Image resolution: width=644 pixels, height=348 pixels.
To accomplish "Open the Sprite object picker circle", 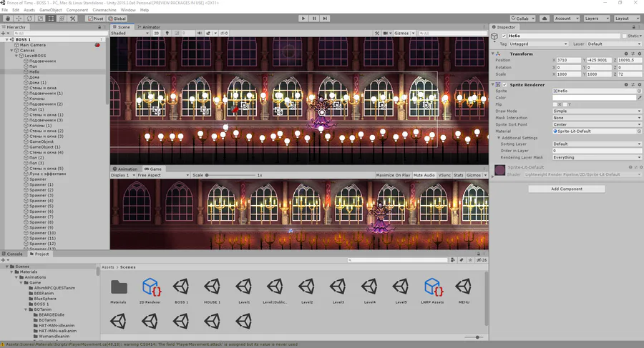I will coord(639,91).
